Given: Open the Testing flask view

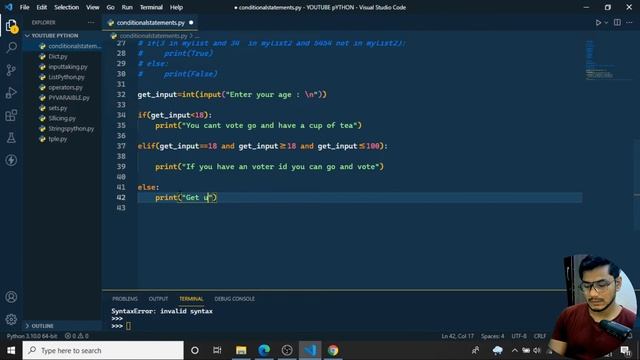Looking at the screenshot, I should pyautogui.click(x=11, y=138).
